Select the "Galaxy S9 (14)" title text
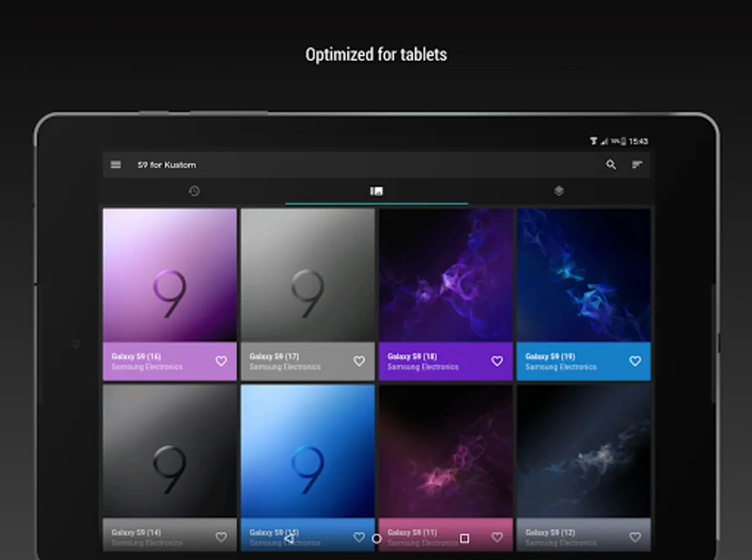The width and height of the screenshot is (752, 560). (136, 533)
